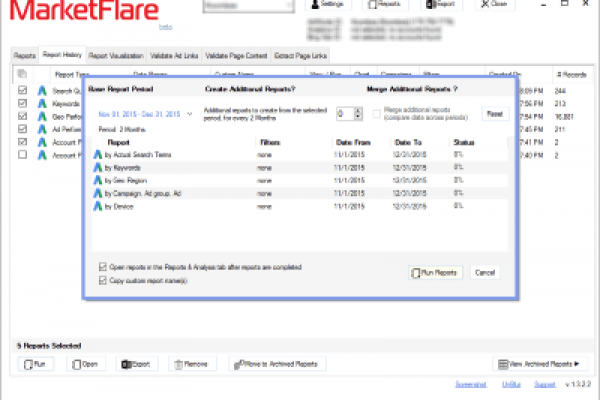Uncheck the Account row checkbox at 7:41 PM

pos(23,142)
